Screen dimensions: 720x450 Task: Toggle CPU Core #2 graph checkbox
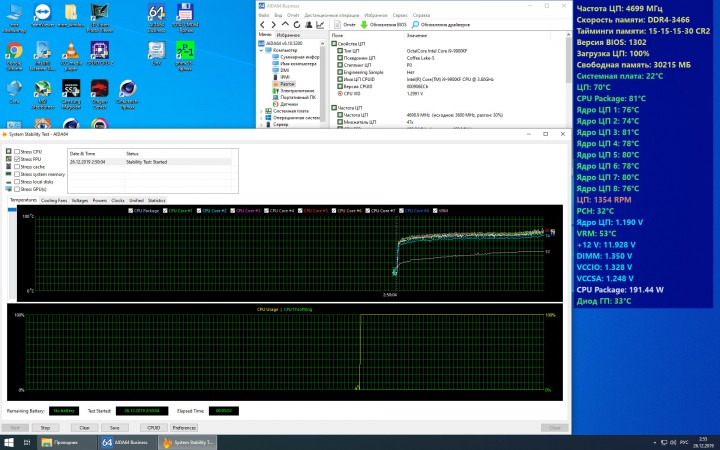coord(199,211)
